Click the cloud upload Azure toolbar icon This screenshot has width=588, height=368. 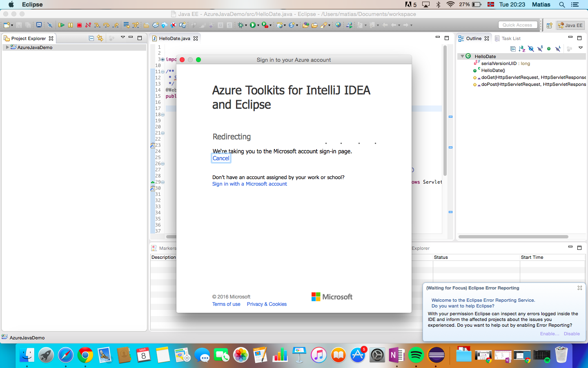[x=164, y=25]
